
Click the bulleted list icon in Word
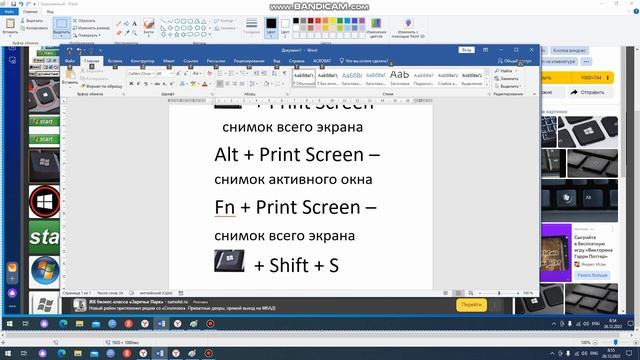pos(220,73)
